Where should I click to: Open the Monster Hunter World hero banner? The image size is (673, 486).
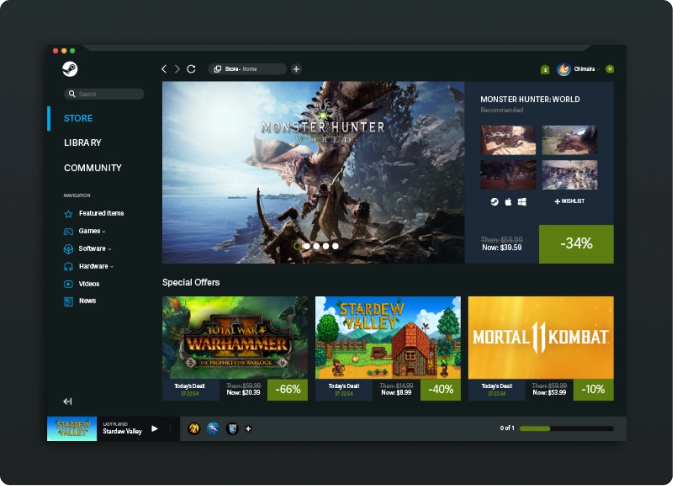[x=313, y=173]
